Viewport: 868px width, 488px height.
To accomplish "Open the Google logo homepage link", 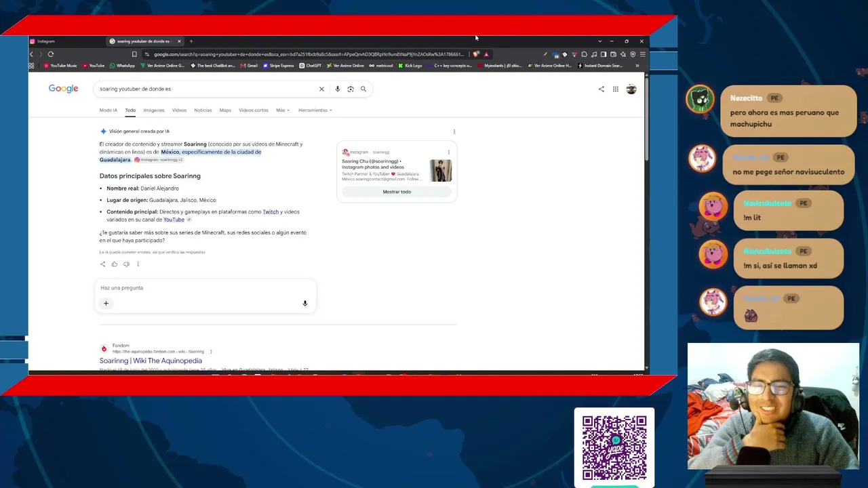I will pos(63,89).
